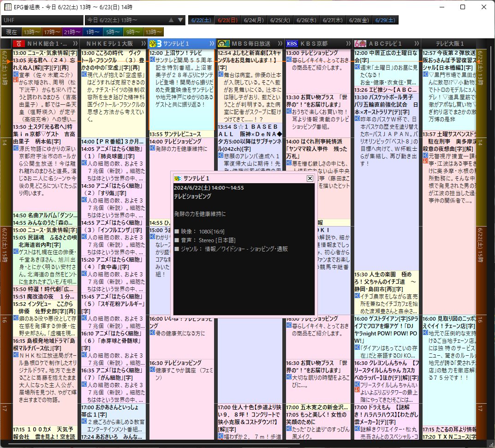Switch to the 6/23(日) date tab
Image resolution: width=495 pixels, height=448 pixels.
(227, 20)
